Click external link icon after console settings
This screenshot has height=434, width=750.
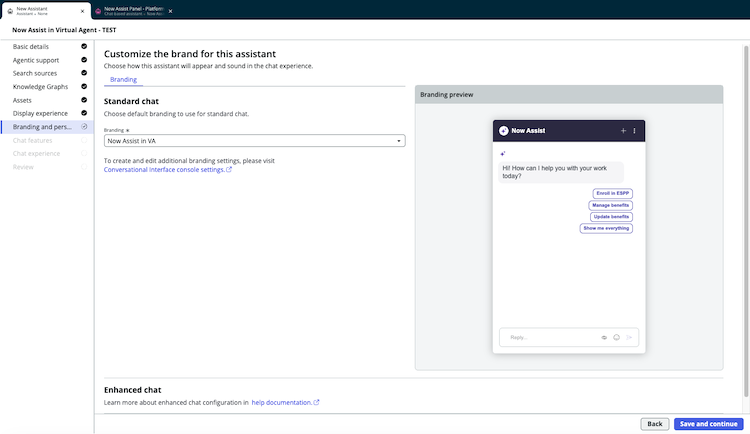(x=229, y=169)
